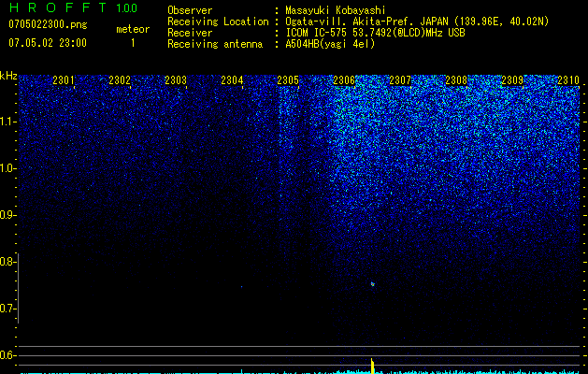Click the kHz axis unit label
This screenshot has width=588, height=374.
(8, 76)
